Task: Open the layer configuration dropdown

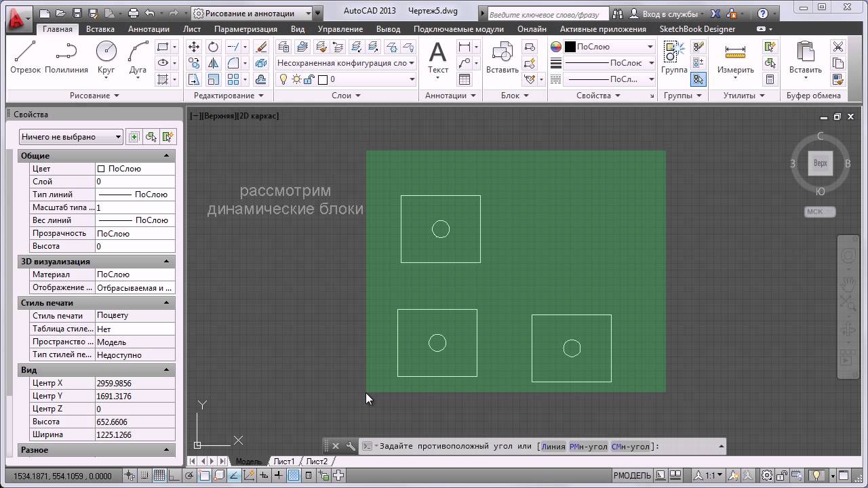Action: 346,63
